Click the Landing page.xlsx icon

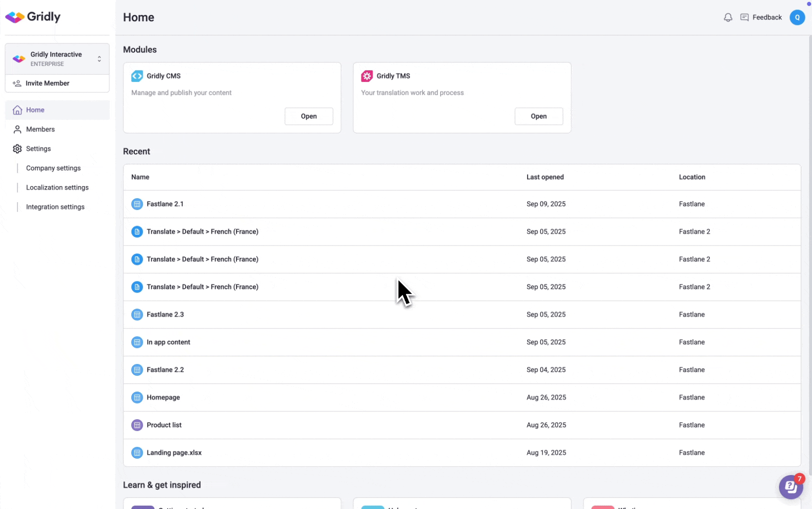[x=137, y=453]
